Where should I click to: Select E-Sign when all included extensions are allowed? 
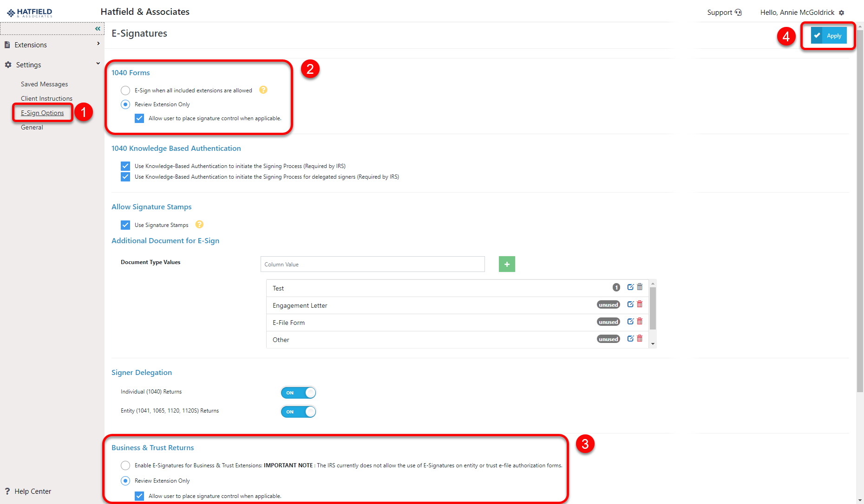125,90
